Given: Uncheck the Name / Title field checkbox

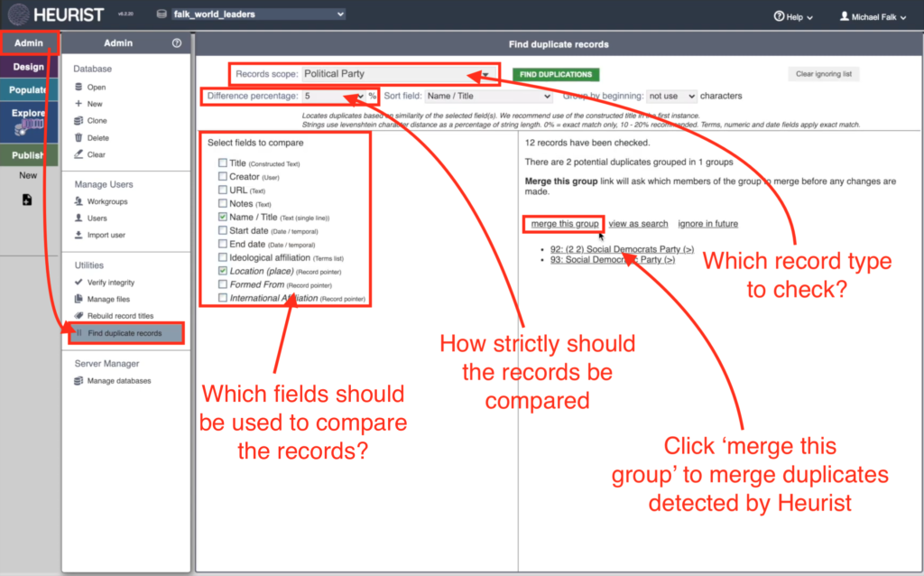Looking at the screenshot, I should [x=223, y=217].
